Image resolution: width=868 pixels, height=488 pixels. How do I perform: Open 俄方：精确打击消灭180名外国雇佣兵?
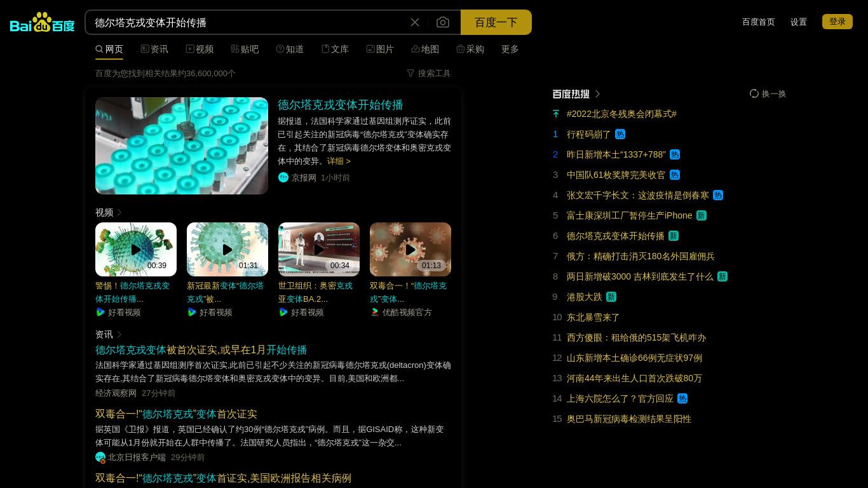pyautogui.click(x=641, y=256)
